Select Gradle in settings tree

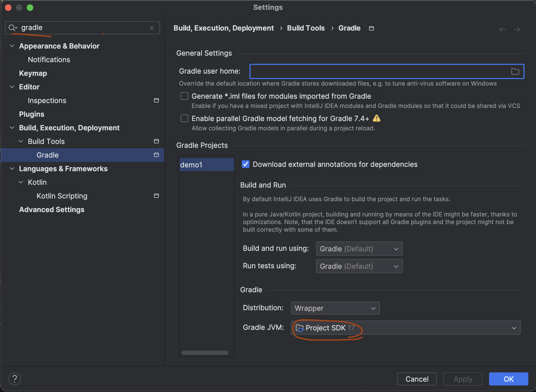coord(82,155)
